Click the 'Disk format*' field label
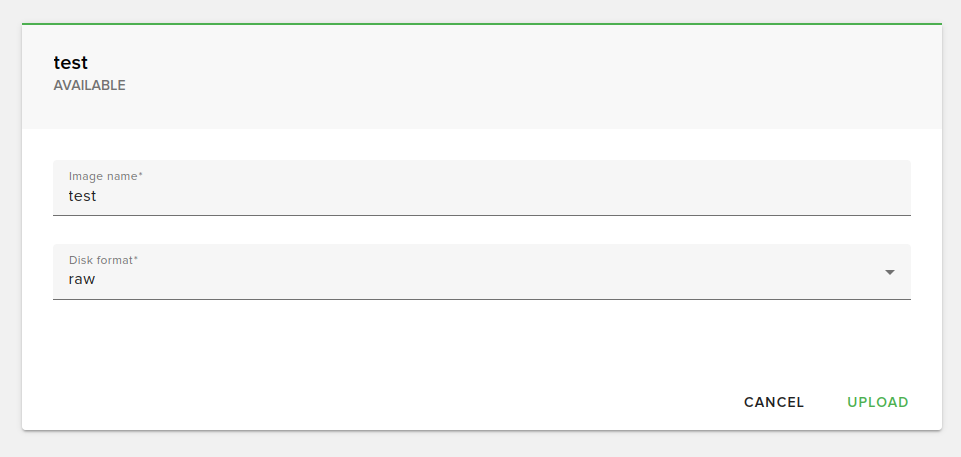Viewport: 961px width, 457px height. 103,260
